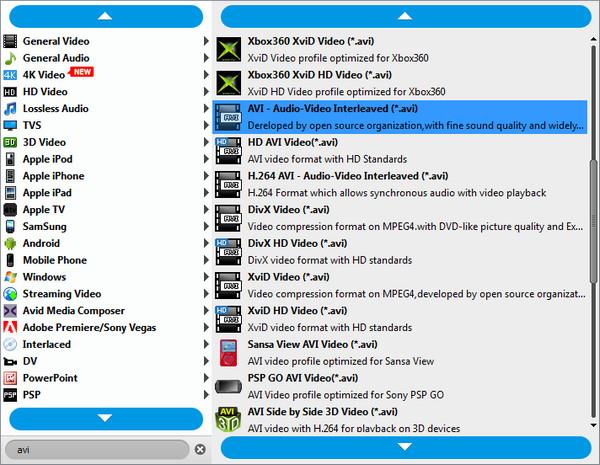Click the format list scroll-down button
600x465 pixels.
[x=406, y=447]
